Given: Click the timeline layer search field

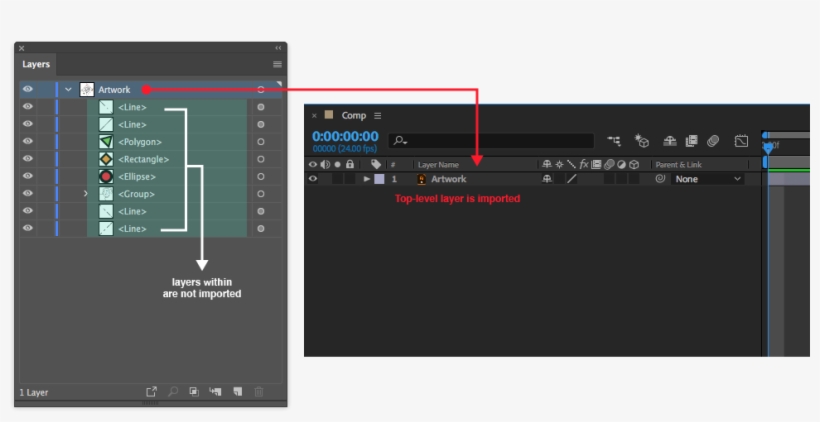Looking at the screenshot, I should click(491, 140).
